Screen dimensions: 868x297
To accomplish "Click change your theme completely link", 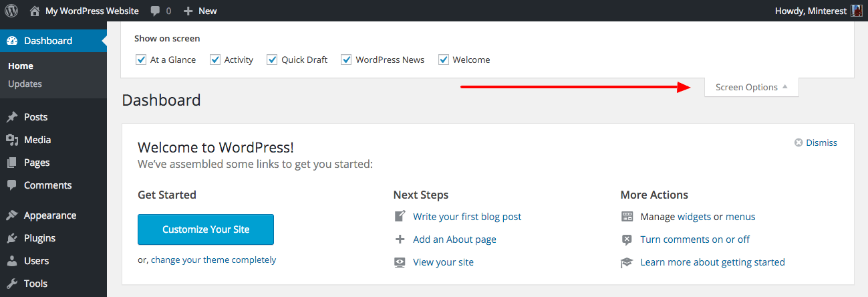I will coord(213,260).
